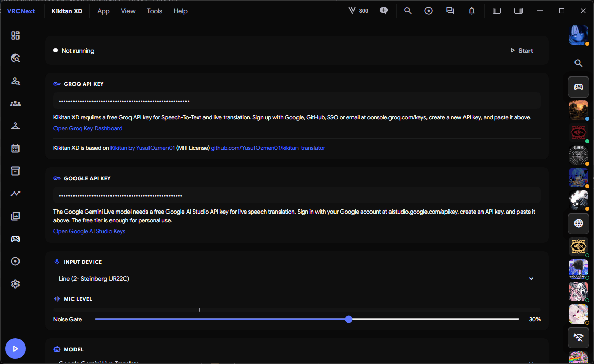Open the record circle icon in left sidebar
The height and width of the screenshot is (364, 594).
click(15, 261)
